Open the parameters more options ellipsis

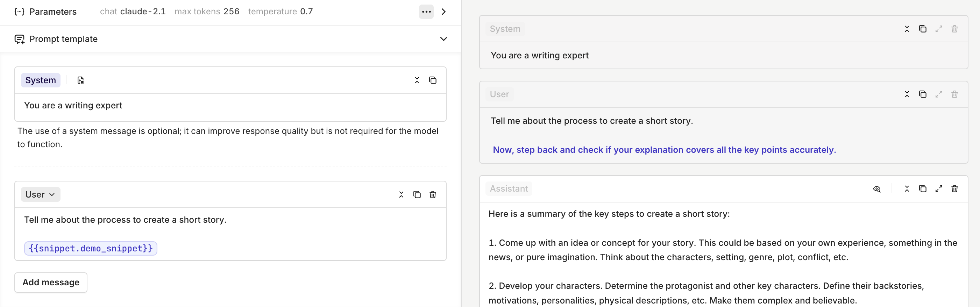click(x=426, y=12)
